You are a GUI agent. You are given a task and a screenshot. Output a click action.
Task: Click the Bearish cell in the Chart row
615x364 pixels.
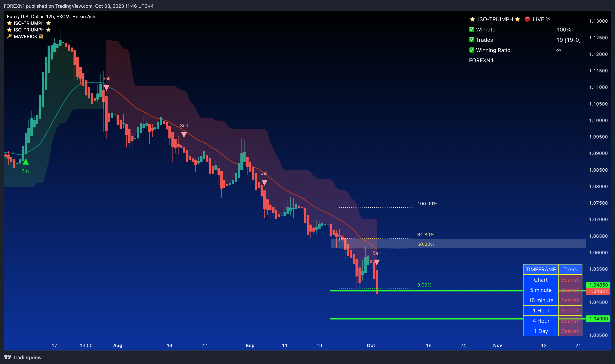coord(570,280)
